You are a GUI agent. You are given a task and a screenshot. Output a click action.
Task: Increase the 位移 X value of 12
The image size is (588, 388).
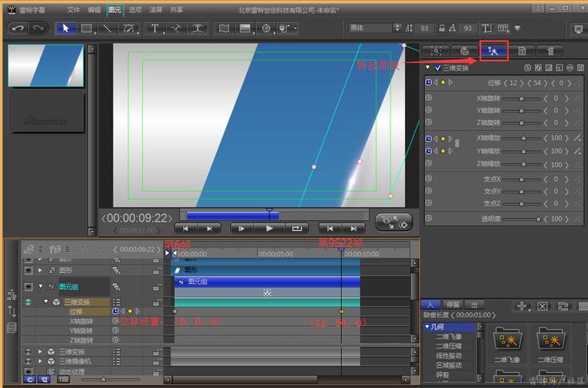(522, 83)
